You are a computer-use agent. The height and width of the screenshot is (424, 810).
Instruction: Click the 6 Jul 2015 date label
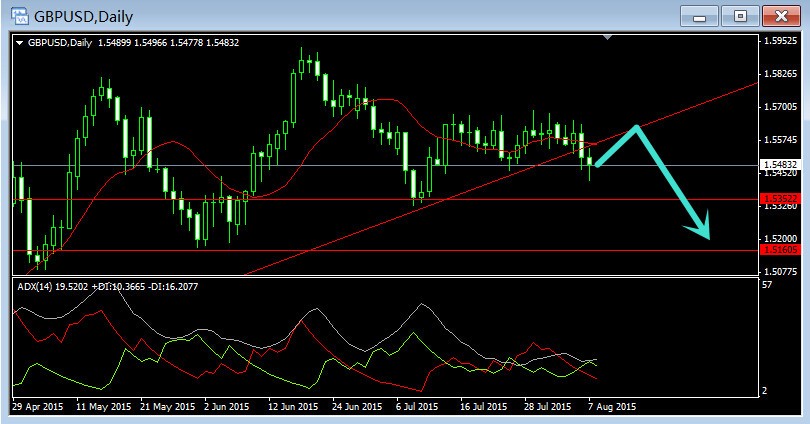[x=417, y=406]
